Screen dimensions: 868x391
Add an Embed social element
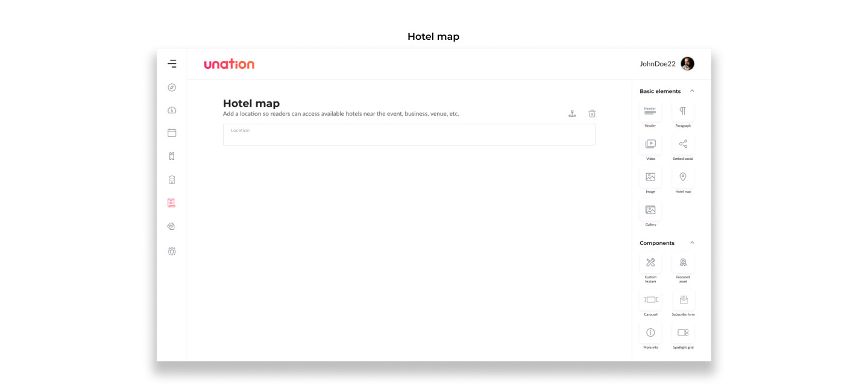(683, 144)
